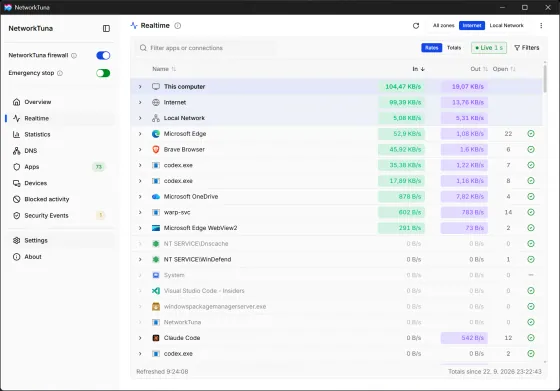560x391 pixels.
Task: Click allowed status icon for Brave Browser
Action: (531, 150)
